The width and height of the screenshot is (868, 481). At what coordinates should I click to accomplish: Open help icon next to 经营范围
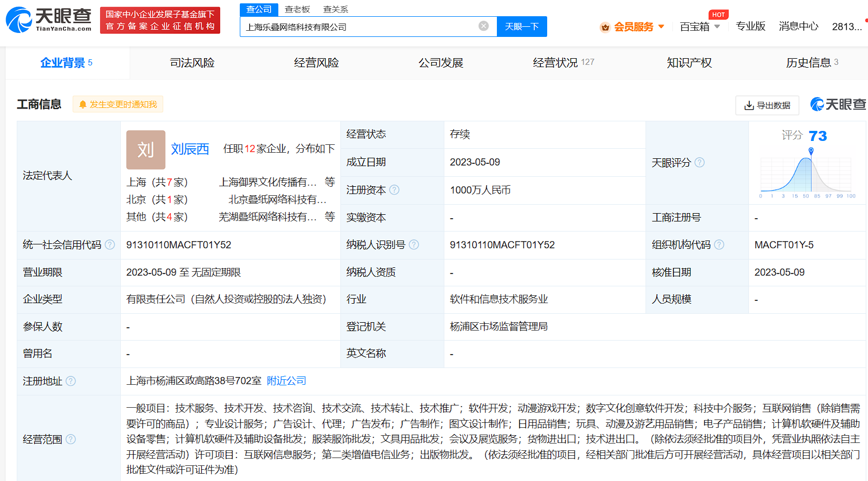click(x=71, y=439)
